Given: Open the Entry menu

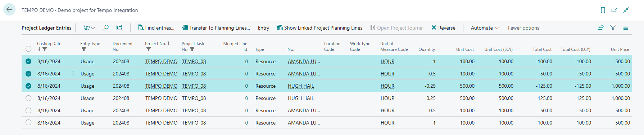Looking at the screenshot, I should (x=263, y=28).
